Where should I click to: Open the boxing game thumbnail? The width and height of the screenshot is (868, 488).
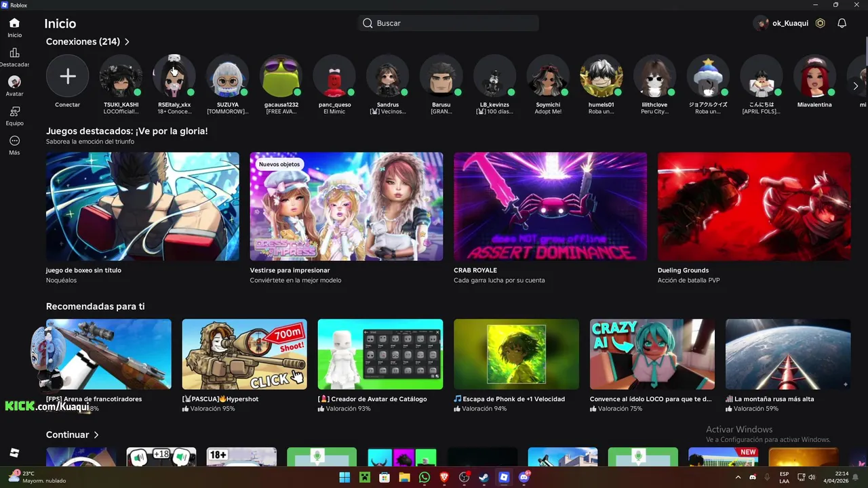click(x=142, y=206)
